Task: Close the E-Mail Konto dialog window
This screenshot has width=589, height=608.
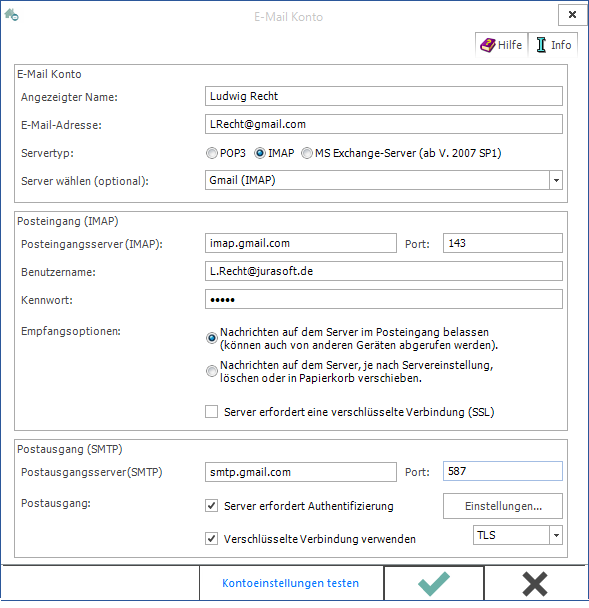Action: [x=572, y=15]
